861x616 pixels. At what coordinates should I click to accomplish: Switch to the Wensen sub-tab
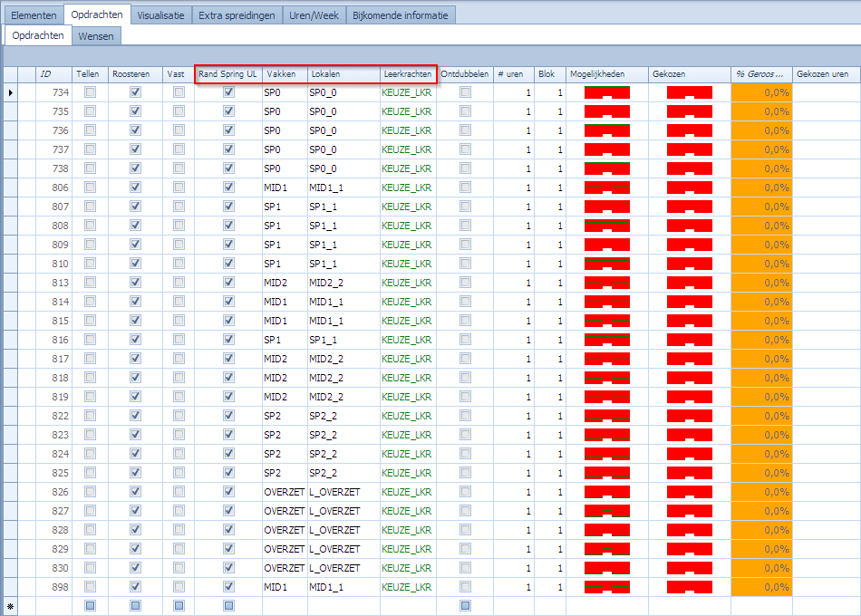(x=96, y=36)
